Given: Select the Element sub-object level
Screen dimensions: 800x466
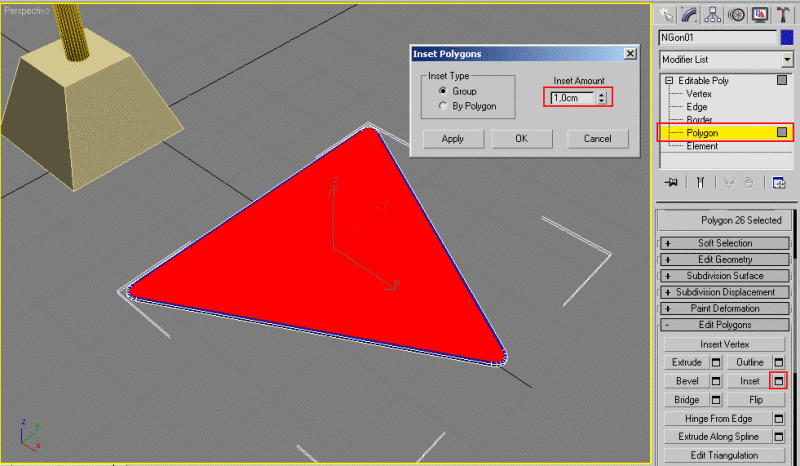Looking at the screenshot, I should pos(702,146).
